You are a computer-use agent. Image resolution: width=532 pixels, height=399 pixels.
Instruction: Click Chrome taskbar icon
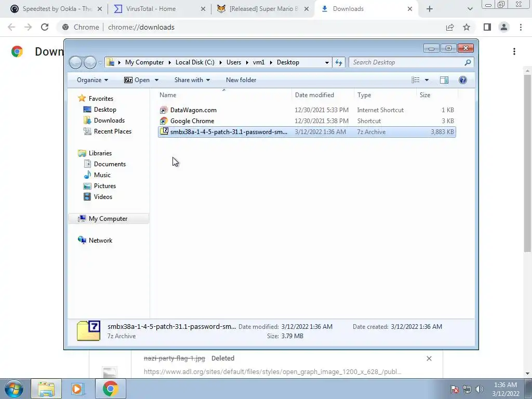click(111, 389)
